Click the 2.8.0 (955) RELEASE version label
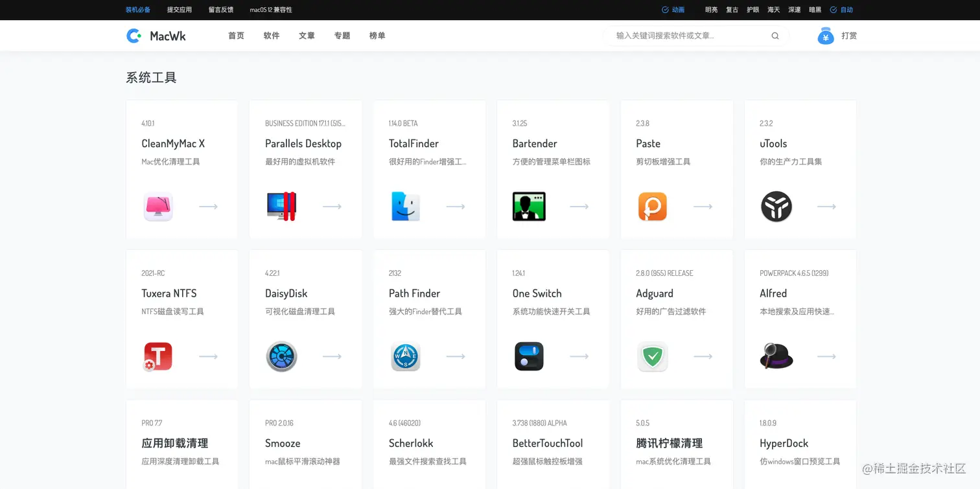 (664, 273)
